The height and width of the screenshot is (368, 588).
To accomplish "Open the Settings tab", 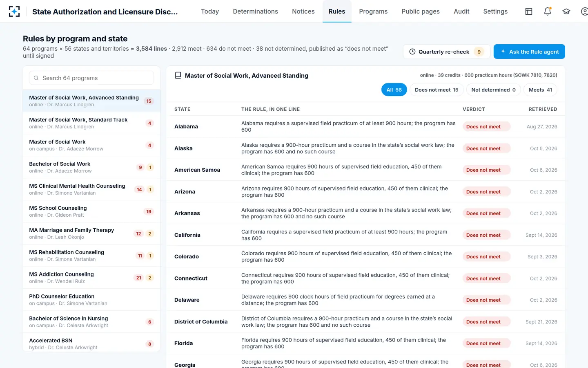I will pyautogui.click(x=495, y=11).
